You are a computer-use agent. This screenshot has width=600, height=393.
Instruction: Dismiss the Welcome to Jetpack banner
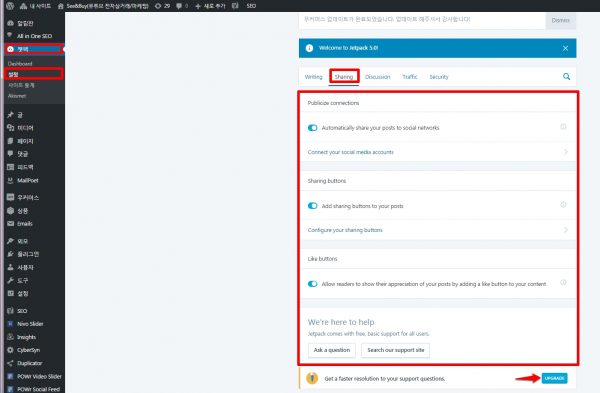point(565,48)
